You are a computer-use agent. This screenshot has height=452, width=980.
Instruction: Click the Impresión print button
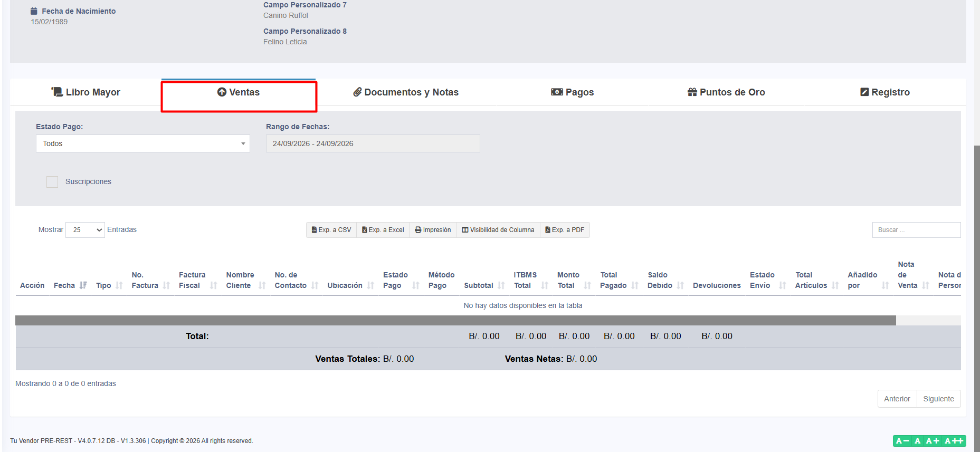point(433,230)
